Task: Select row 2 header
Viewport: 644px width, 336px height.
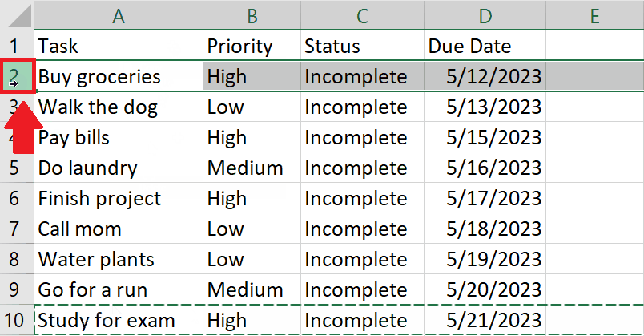Action: 17,76
